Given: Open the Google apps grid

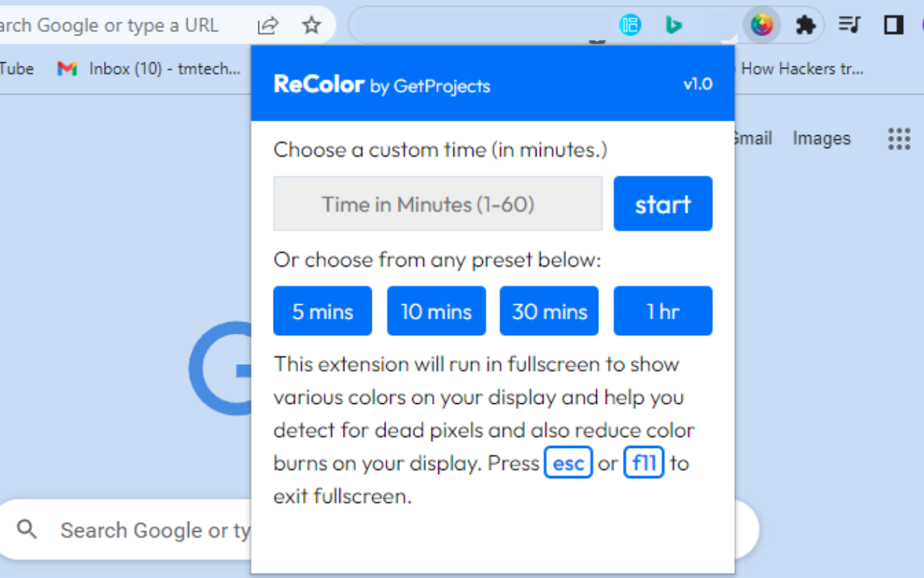Looking at the screenshot, I should (899, 138).
